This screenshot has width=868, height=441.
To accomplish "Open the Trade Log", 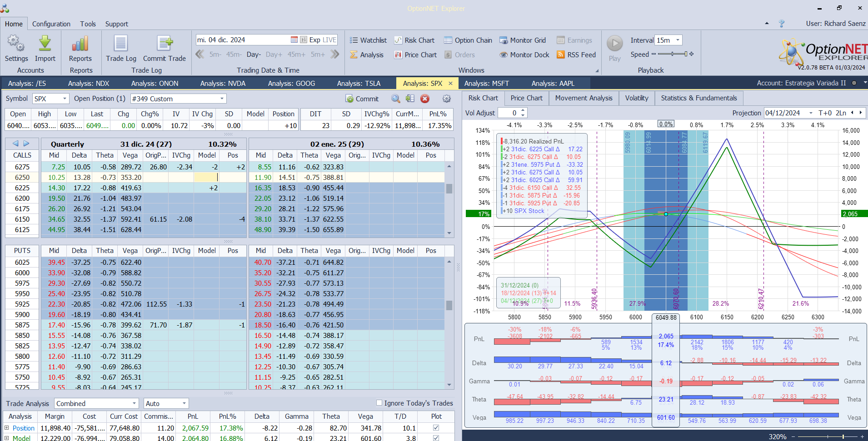I will pos(121,49).
